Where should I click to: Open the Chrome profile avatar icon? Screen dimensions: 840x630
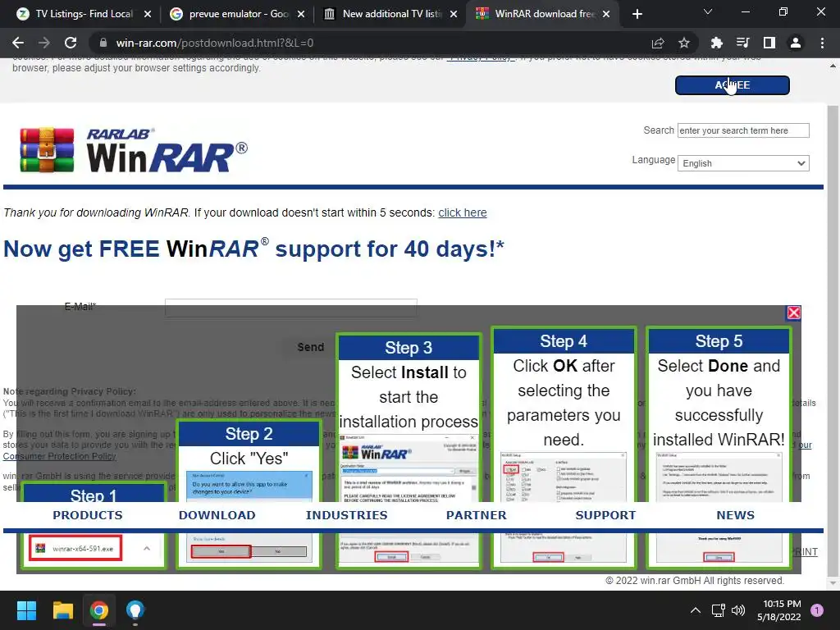796,43
